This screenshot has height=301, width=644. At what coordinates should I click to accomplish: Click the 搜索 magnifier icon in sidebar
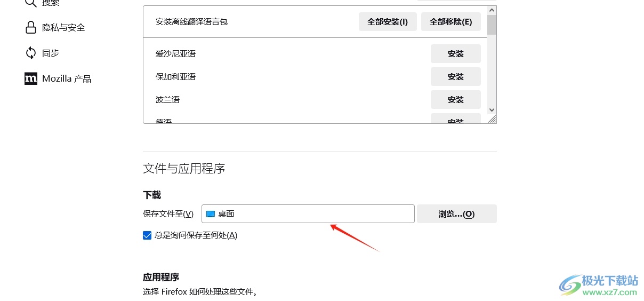pyautogui.click(x=31, y=3)
